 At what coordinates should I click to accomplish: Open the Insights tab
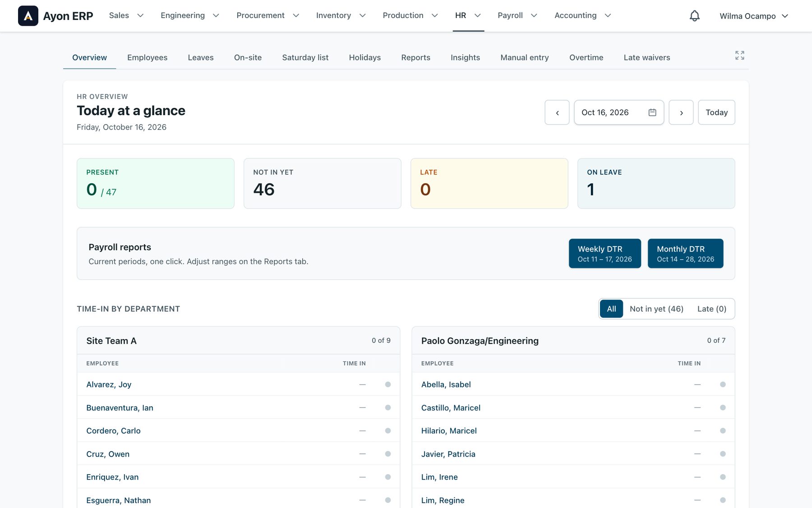tap(465, 57)
